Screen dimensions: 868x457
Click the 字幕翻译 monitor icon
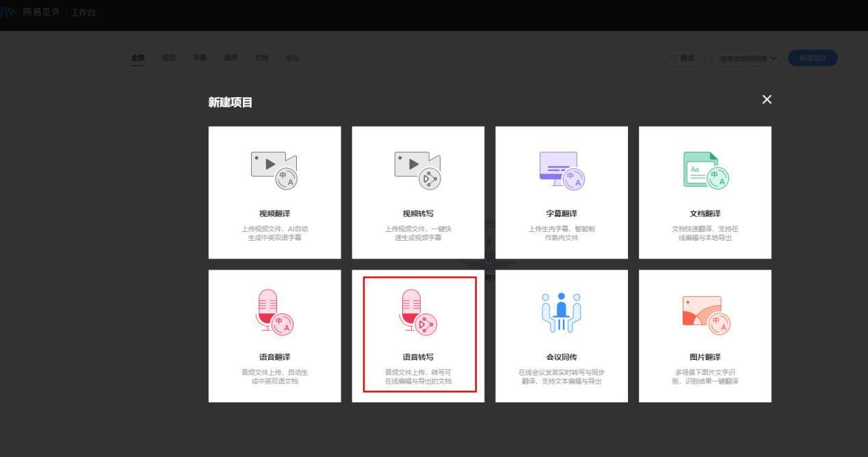(562, 170)
